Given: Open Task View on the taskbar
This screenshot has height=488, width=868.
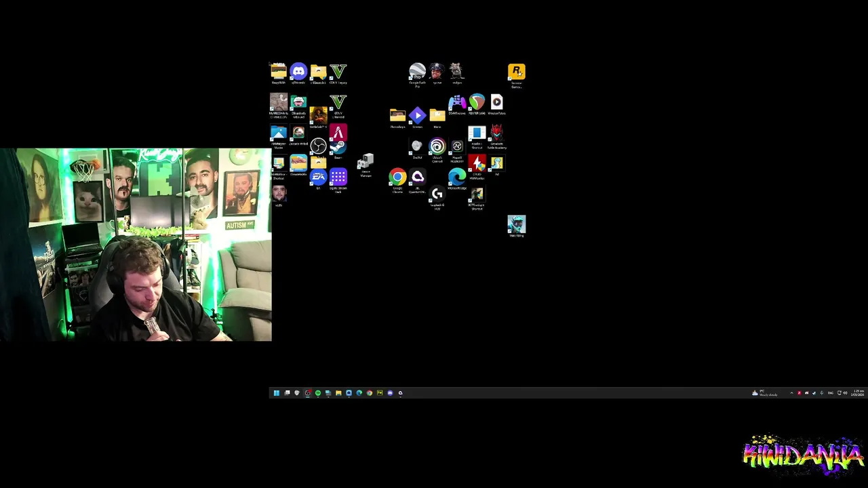Looking at the screenshot, I should click(287, 393).
